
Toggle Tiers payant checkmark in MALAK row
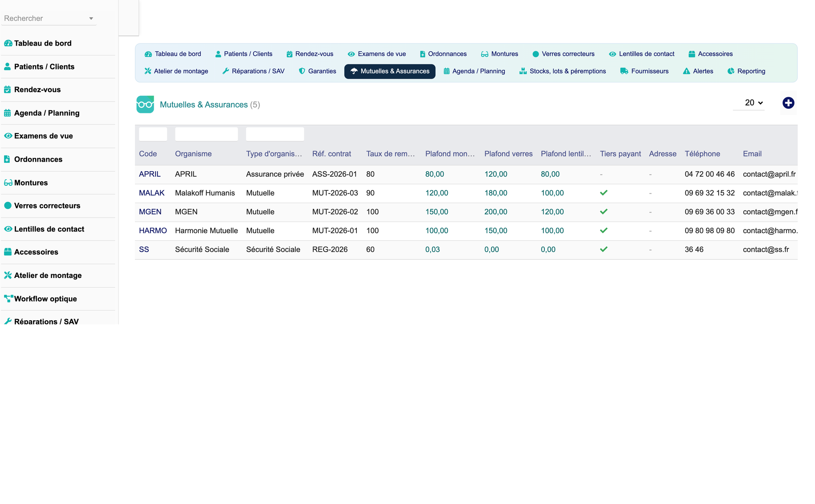click(604, 193)
